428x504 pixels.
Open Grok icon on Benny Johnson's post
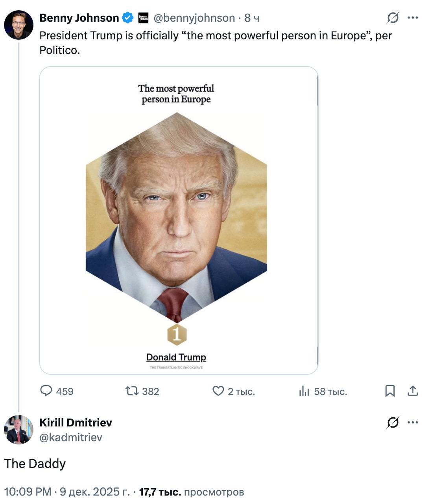pyautogui.click(x=393, y=18)
